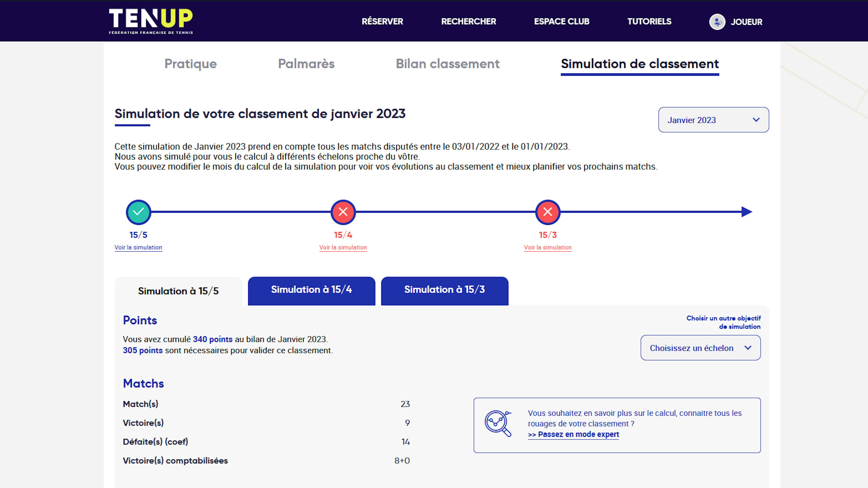The width and height of the screenshot is (868, 488).
Task: Click the magnifier chart icon
Action: [498, 424]
